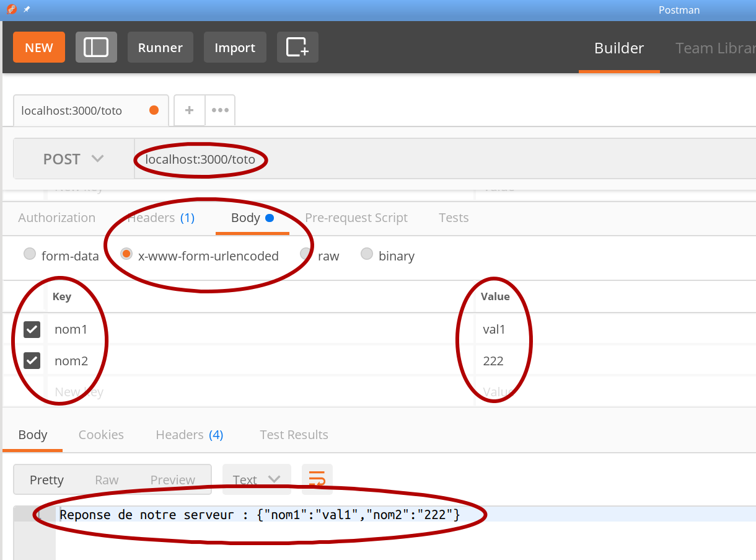Image resolution: width=756 pixels, height=560 pixels.
Task: Click the request URL input field
Action: pos(434,159)
